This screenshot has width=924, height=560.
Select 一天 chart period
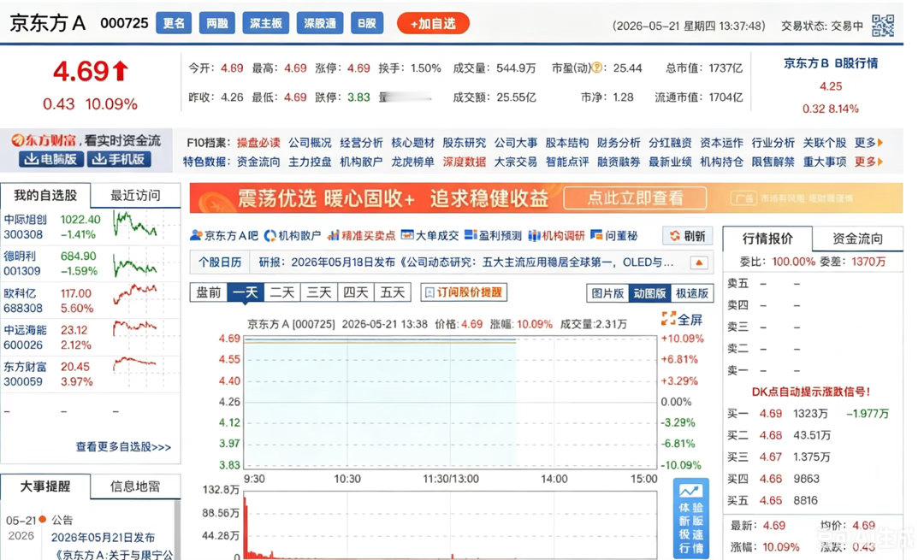coord(246,292)
